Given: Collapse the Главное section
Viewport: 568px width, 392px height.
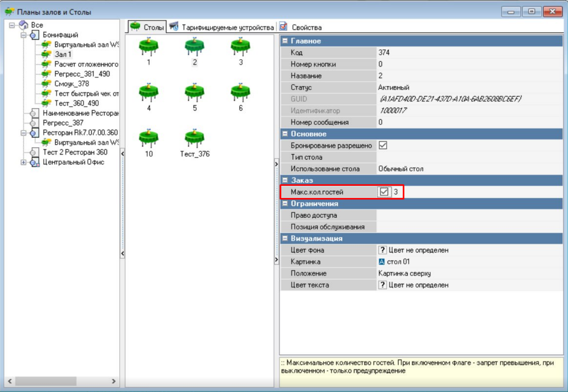Looking at the screenshot, I should [285, 41].
